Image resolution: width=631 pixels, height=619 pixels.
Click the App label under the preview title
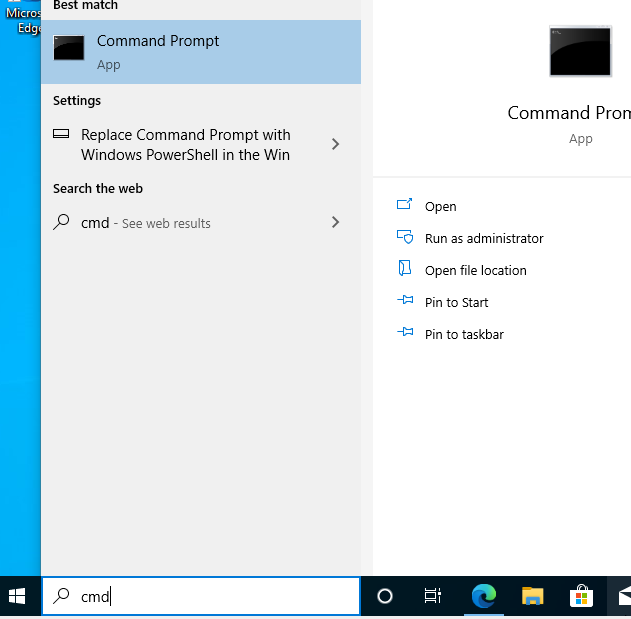(x=580, y=139)
